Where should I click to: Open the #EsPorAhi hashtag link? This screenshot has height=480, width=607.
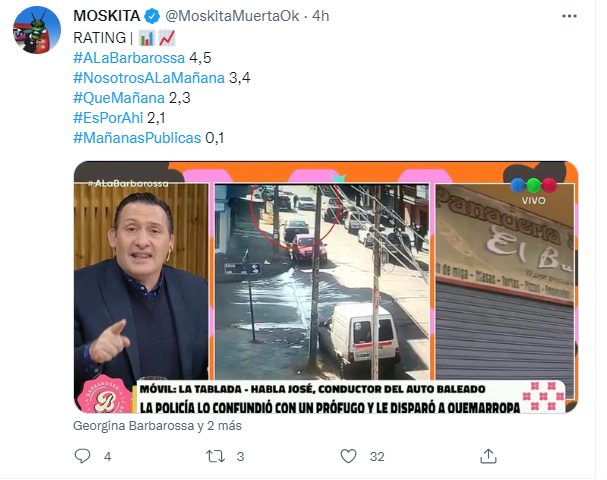(x=108, y=118)
